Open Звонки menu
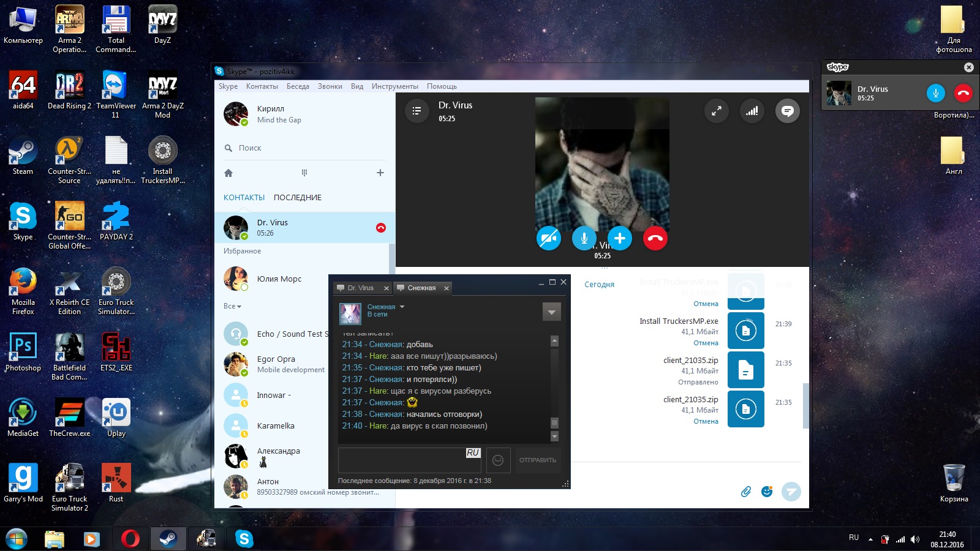The image size is (980, 551). click(x=330, y=86)
